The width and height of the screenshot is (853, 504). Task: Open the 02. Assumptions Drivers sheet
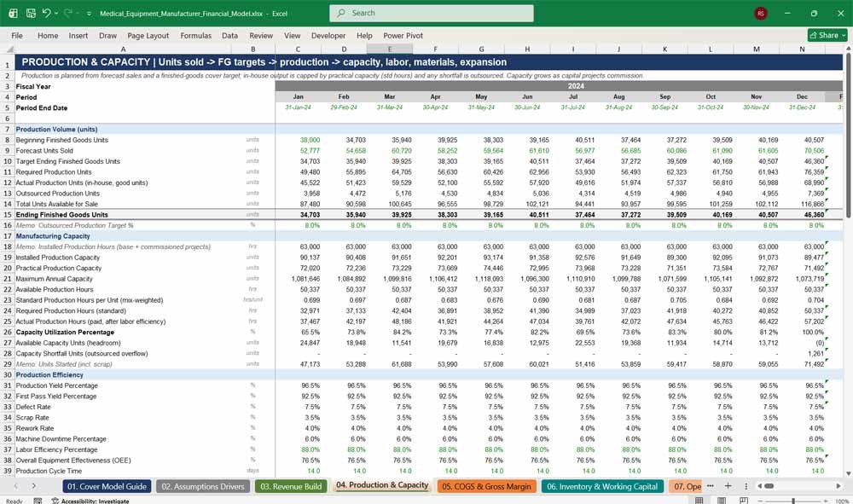click(x=203, y=487)
